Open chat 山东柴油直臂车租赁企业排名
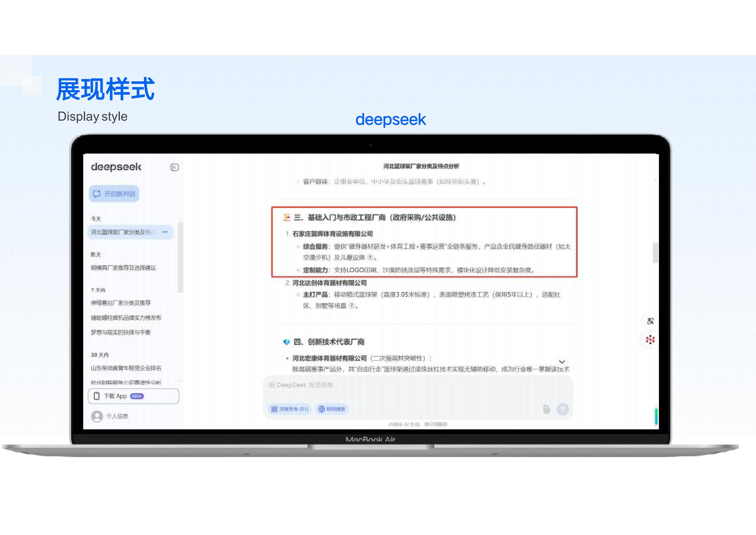The width and height of the screenshot is (756, 535). 126,368
